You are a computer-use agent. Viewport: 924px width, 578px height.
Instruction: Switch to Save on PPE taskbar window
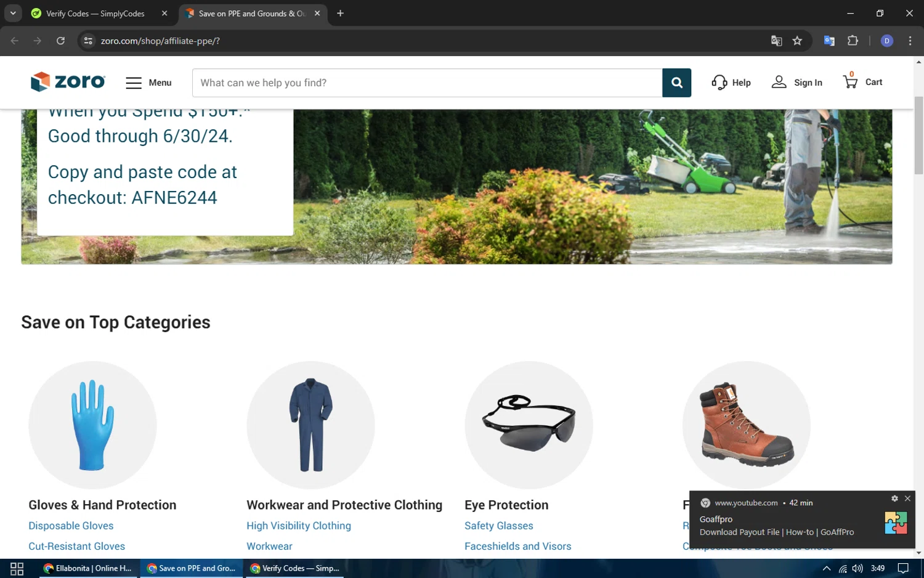[192, 568]
